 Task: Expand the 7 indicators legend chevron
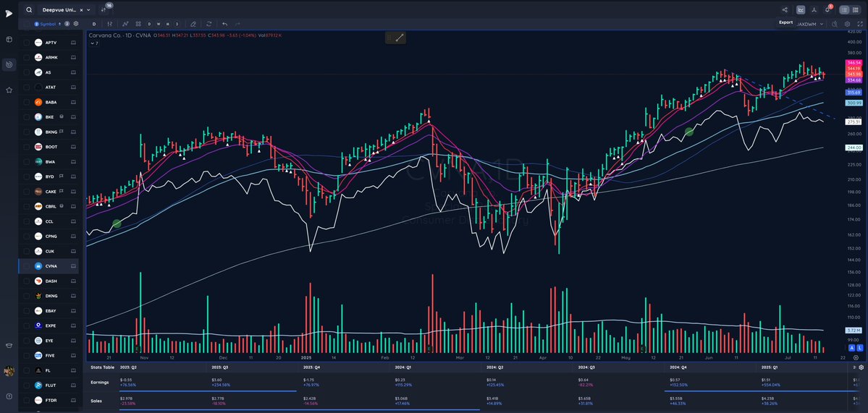(x=93, y=43)
